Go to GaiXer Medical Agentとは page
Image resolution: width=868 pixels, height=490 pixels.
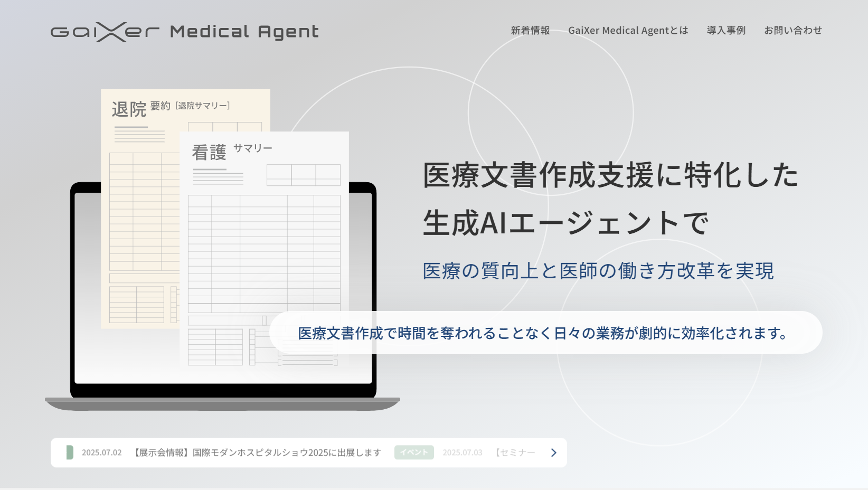pos(628,31)
